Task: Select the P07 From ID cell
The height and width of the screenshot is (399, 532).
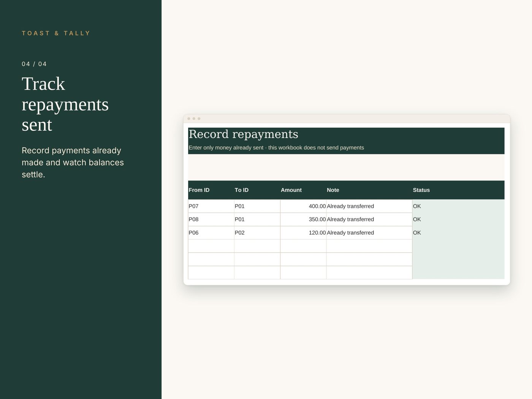Action: [x=211, y=206]
